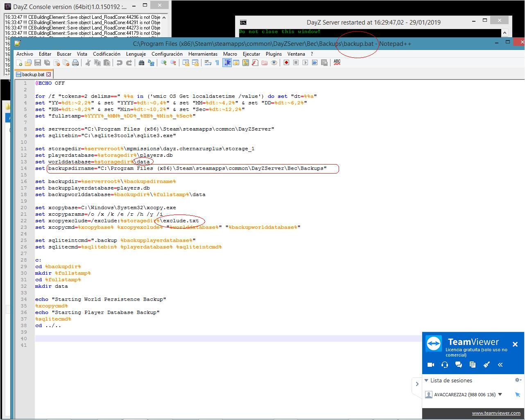Click the Close All documents icon
The image size is (525, 420).
66,63
